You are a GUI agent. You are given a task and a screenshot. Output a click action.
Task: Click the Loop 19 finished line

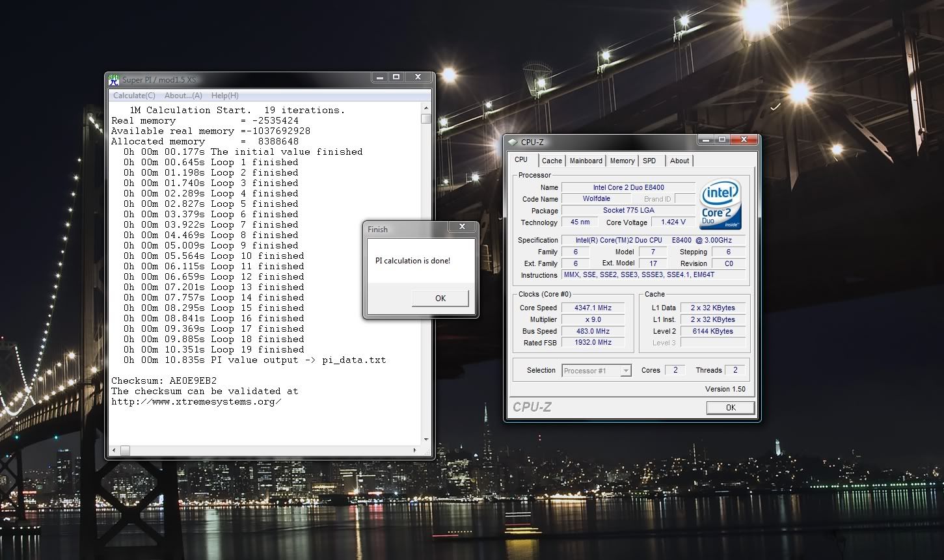[x=214, y=349]
